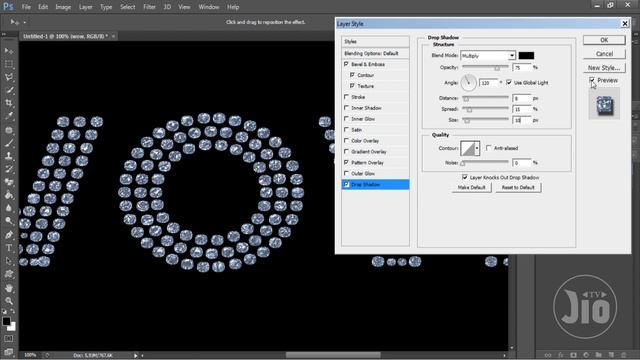
Task: Select the Healing Brush tool
Action: 9,130
